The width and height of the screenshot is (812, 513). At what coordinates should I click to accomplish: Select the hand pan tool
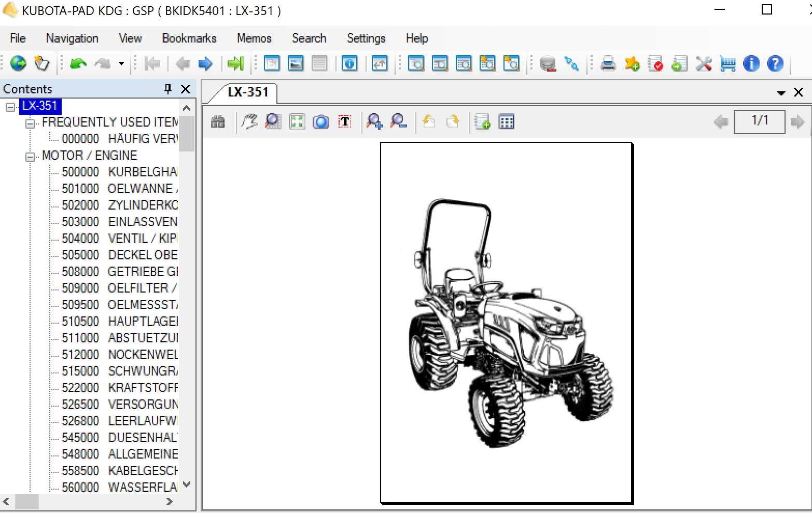click(249, 122)
